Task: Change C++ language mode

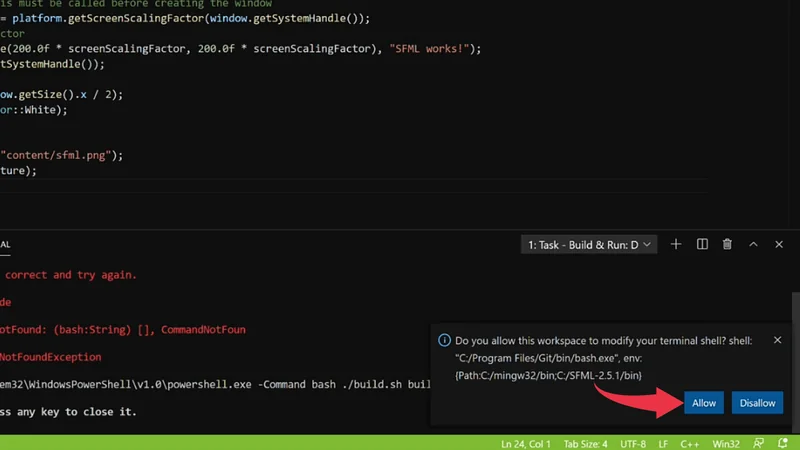Action: coord(690,443)
